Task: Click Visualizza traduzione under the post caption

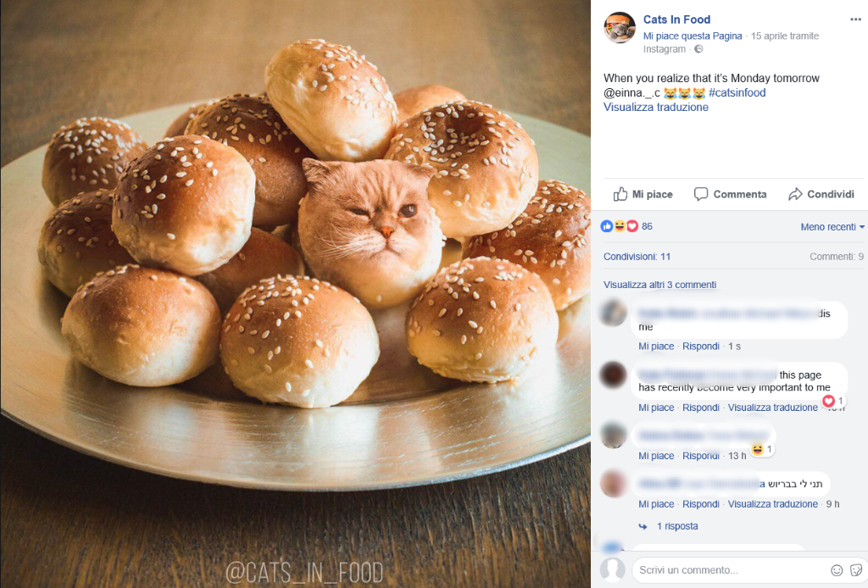Action: [x=655, y=108]
